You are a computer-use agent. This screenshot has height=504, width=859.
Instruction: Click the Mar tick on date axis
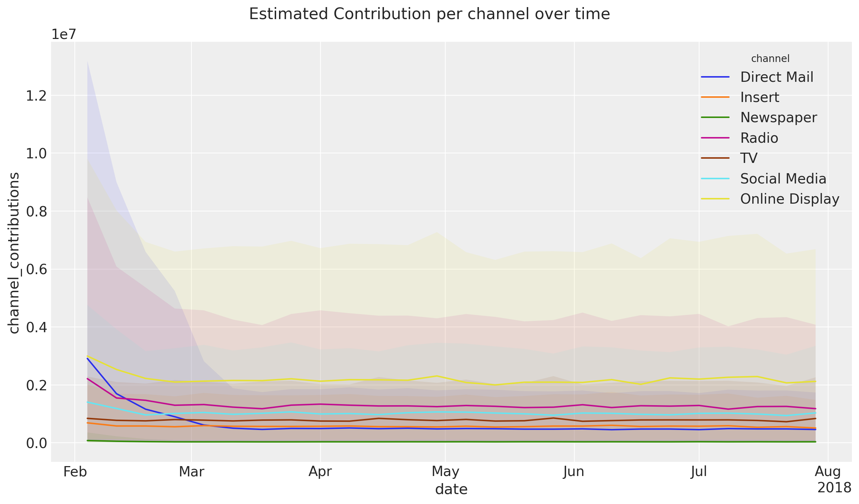click(x=191, y=472)
